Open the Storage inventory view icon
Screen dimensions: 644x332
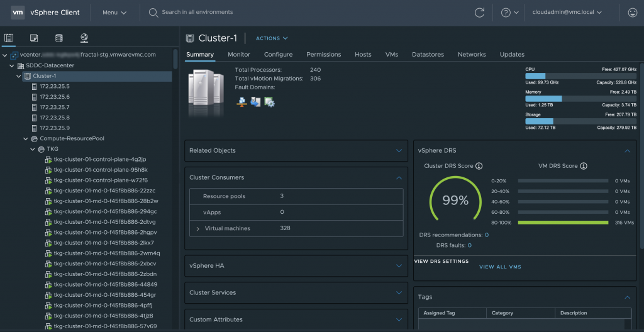click(x=59, y=38)
